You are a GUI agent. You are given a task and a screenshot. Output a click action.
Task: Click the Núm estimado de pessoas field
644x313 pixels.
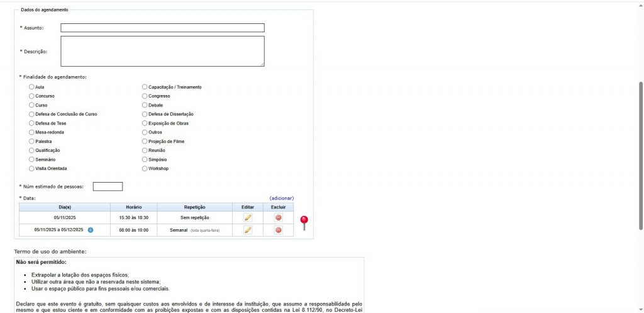click(108, 186)
